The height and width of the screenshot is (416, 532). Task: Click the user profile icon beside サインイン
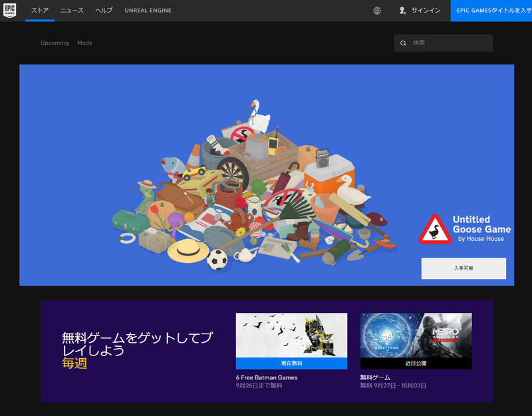pyautogui.click(x=402, y=11)
